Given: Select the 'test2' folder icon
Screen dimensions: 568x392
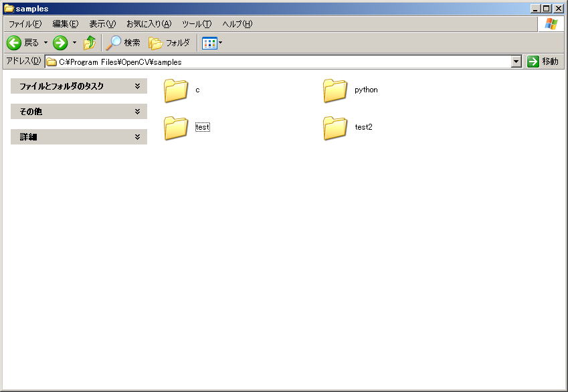Looking at the screenshot, I should [335, 128].
